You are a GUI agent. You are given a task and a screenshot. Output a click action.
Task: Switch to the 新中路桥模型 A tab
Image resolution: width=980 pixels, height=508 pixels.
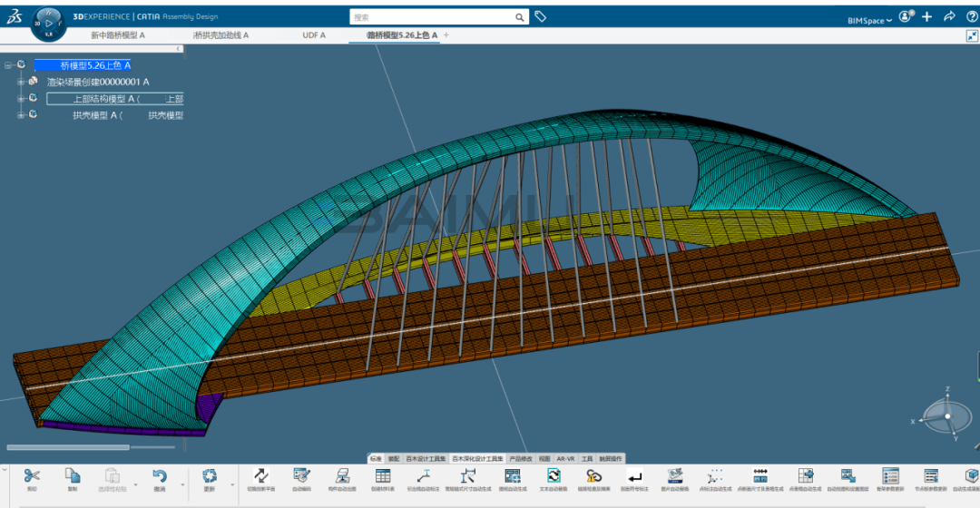pyautogui.click(x=117, y=35)
